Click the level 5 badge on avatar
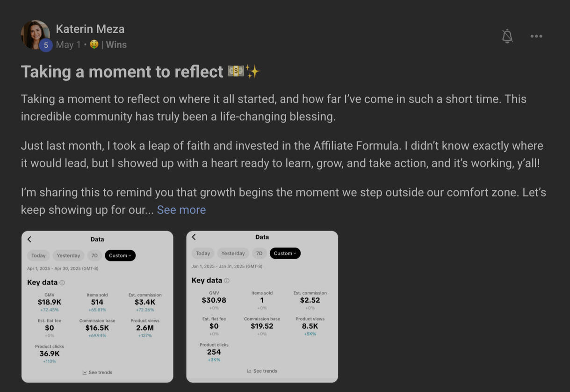570x392 pixels. click(x=46, y=45)
